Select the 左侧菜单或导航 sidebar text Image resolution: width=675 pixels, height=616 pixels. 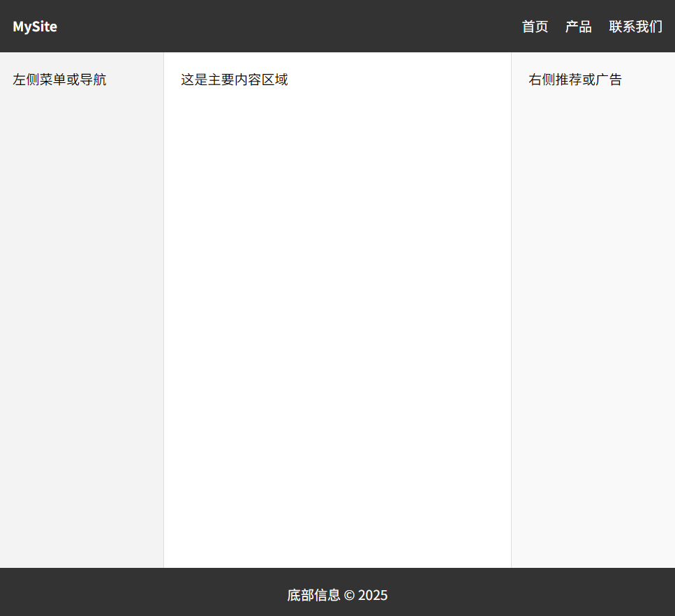(59, 80)
